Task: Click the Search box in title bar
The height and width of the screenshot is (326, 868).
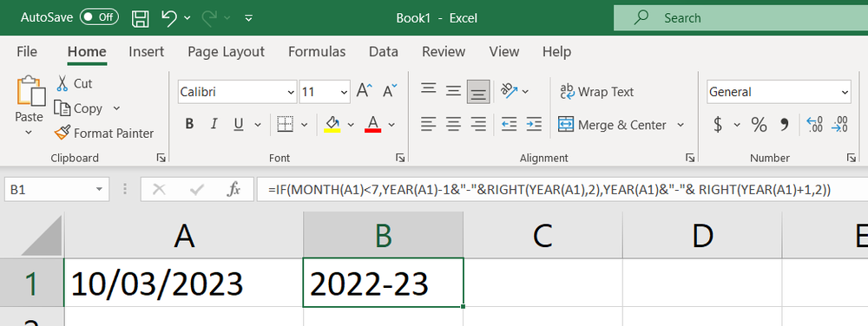Action: [x=740, y=17]
